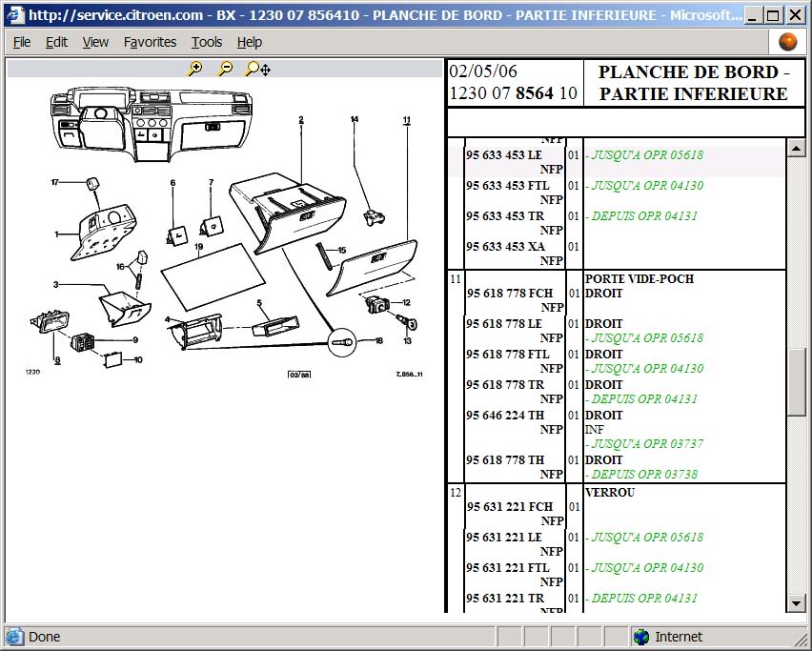812x651 pixels.
Task: Click the date 02/05/06 in header
Action: coord(482,71)
